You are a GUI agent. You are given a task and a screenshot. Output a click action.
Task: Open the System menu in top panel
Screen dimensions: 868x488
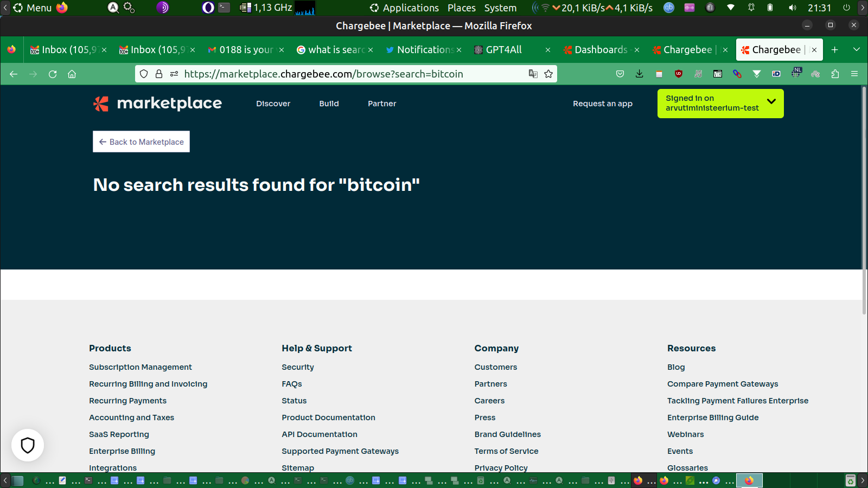click(x=500, y=8)
